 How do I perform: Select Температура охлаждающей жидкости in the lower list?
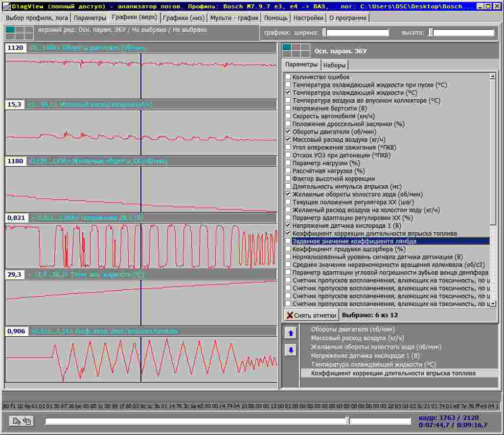pyautogui.click(x=373, y=365)
